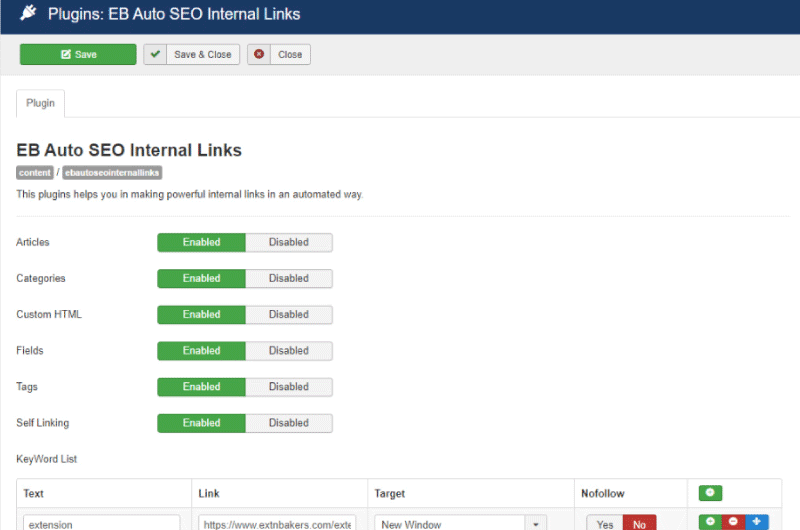Set Articles to Disabled
This screenshot has height=530, width=800.
(289, 242)
